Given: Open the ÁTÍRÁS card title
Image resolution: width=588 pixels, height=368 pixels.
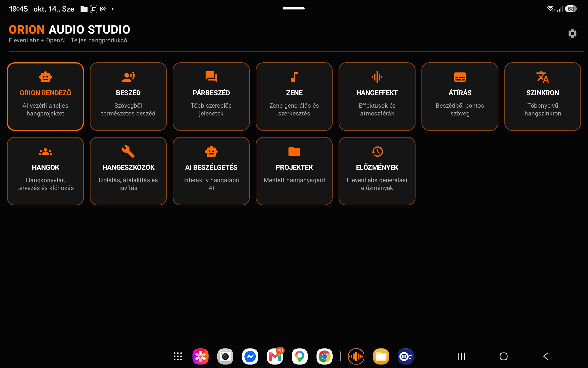Looking at the screenshot, I should tap(460, 93).
